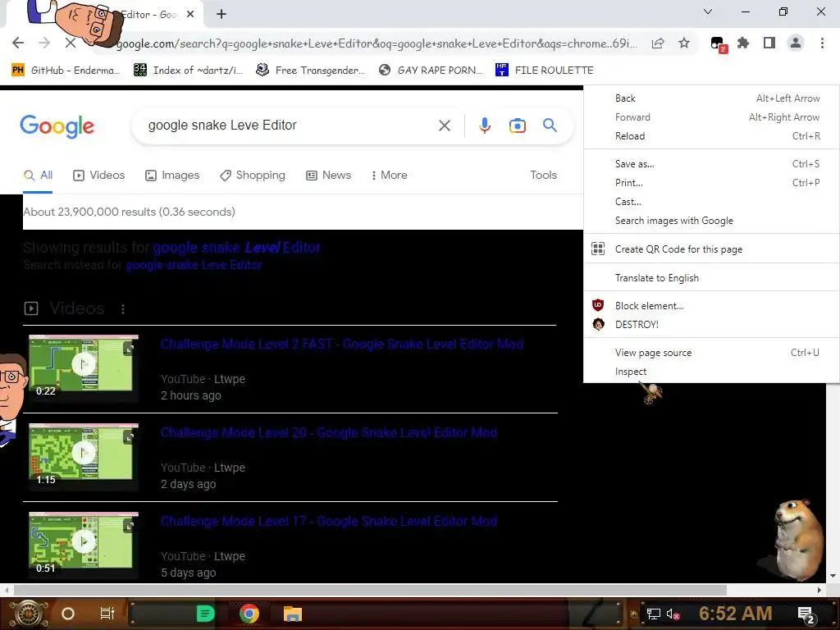840x630 pixels.
Task: Select Print... context menu item
Action: click(711, 183)
